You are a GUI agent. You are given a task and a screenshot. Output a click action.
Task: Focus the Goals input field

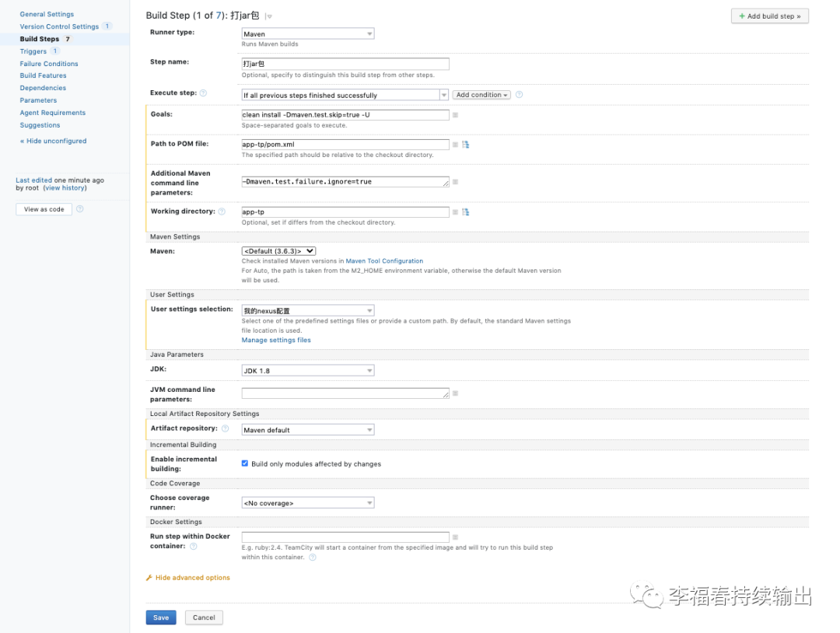(x=345, y=115)
